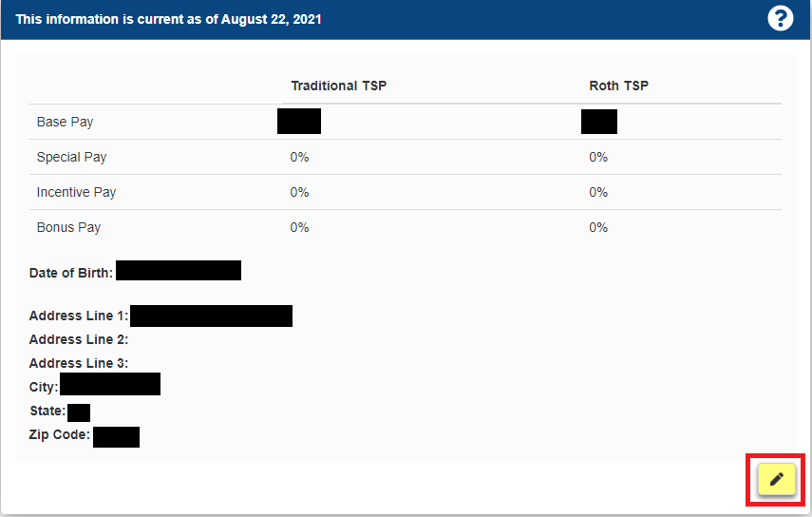Click the help question mark icon
Screen dimensions: 812x517
coord(780,18)
